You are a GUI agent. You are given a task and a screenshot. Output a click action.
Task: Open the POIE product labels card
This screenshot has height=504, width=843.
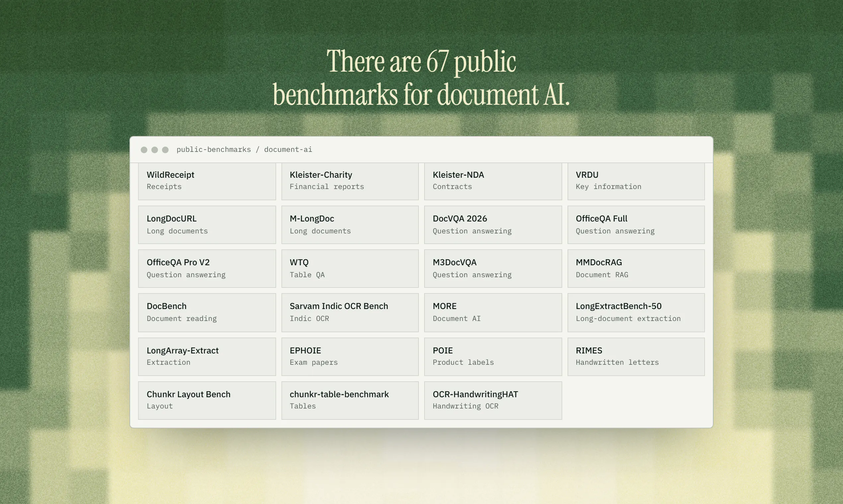click(493, 356)
